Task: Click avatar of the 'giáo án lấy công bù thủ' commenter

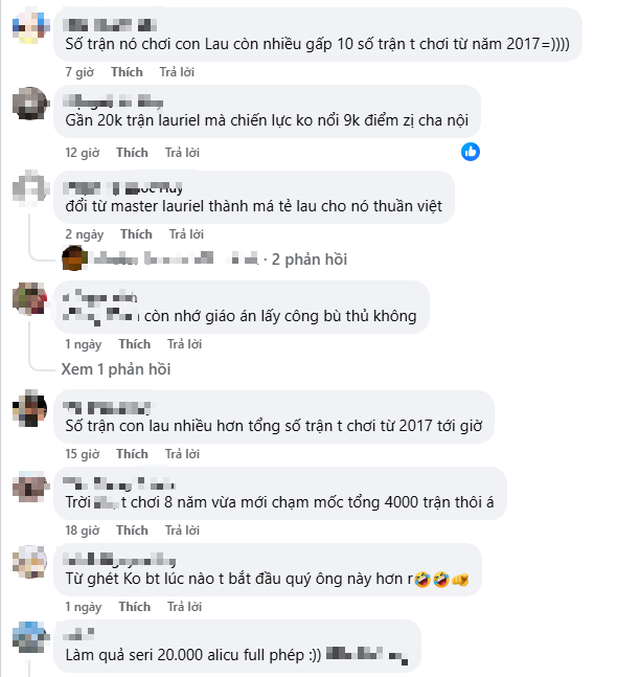Action: click(x=29, y=298)
